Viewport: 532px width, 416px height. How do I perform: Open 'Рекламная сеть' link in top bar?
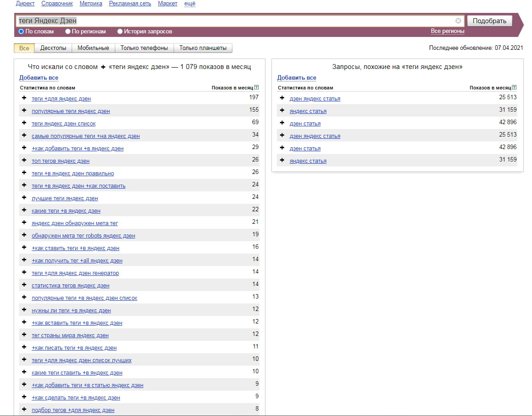[130, 4]
